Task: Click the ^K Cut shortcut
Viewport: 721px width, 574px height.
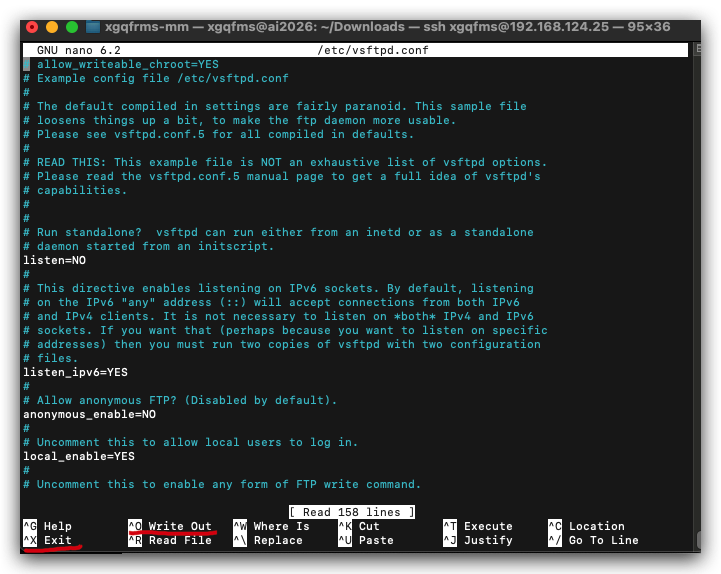Action: 359,526
